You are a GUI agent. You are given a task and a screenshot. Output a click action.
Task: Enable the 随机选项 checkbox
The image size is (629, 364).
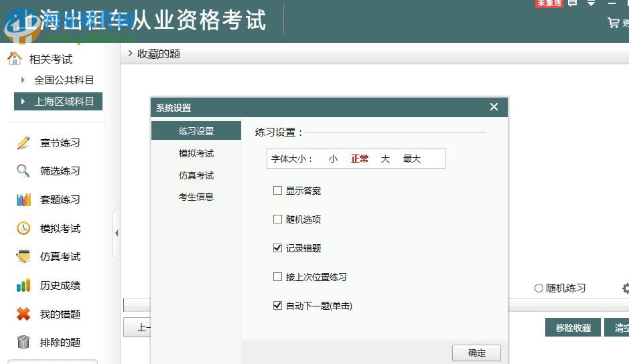[x=277, y=219]
